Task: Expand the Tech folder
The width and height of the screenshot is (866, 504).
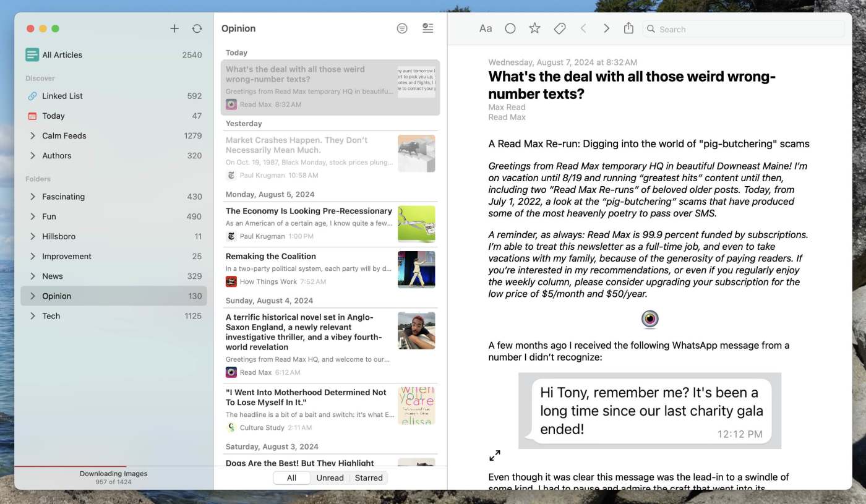Action: click(x=32, y=315)
